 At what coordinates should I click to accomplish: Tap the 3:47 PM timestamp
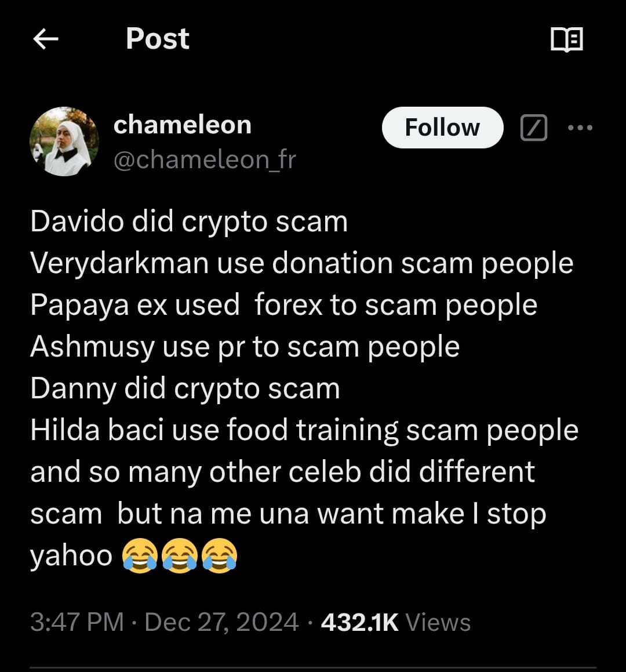tap(77, 622)
